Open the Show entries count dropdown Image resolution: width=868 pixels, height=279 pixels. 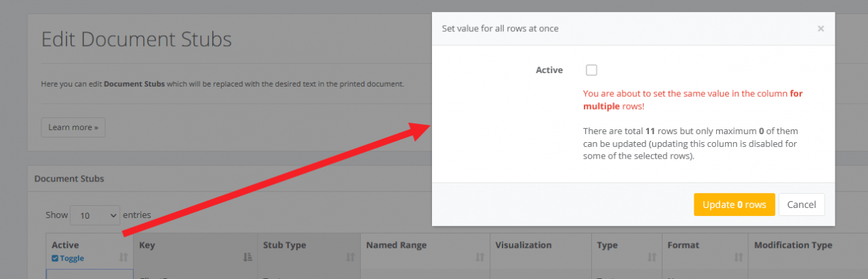[94, 215]
